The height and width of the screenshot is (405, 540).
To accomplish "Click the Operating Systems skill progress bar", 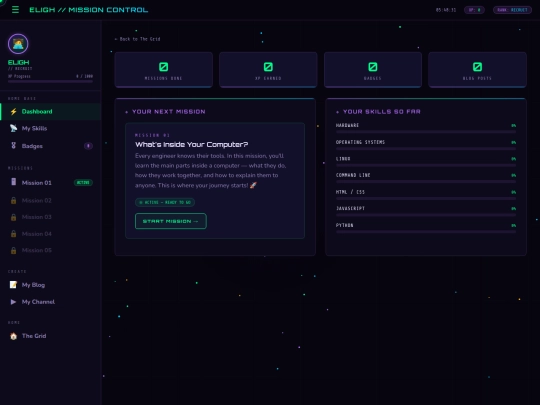I will tap(426, 149).
